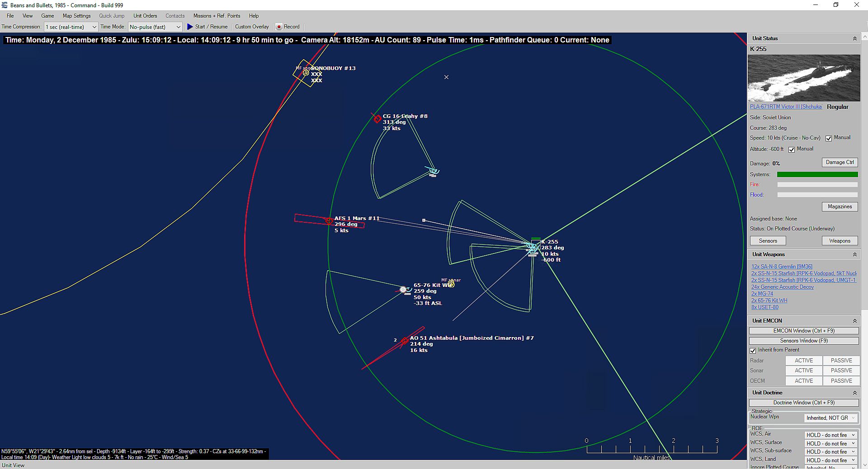Open the Help menu

tap(254, 16)
